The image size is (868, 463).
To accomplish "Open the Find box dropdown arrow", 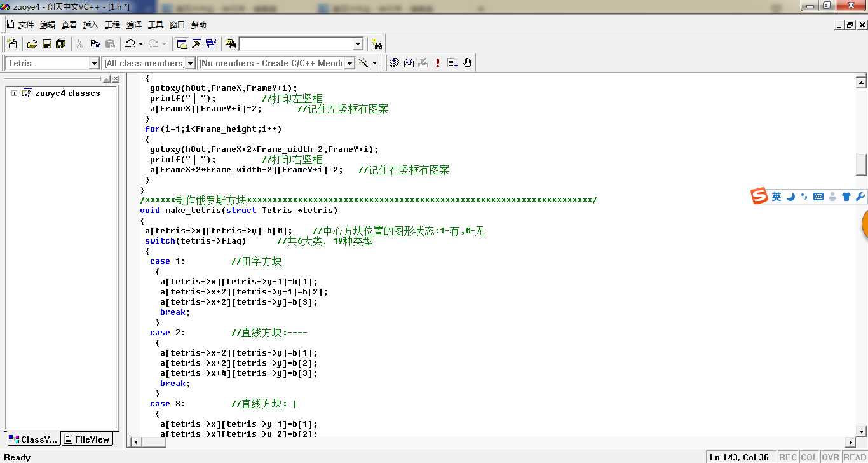I will coord(358,44).
